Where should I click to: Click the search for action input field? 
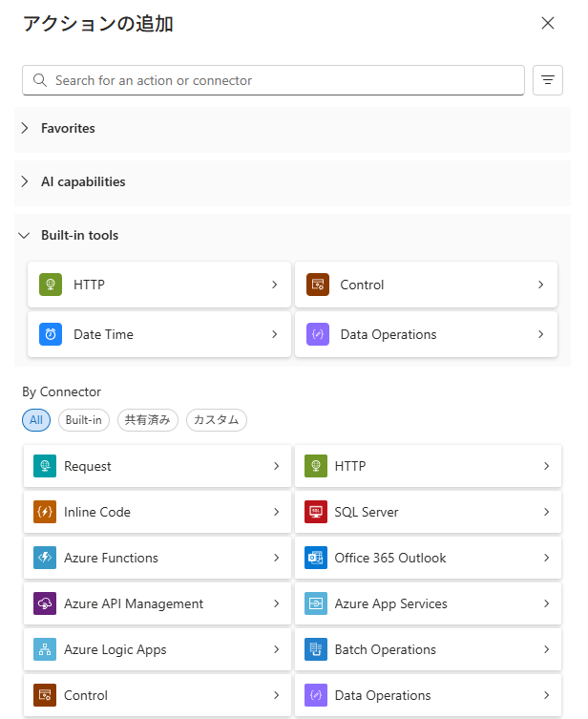click(273, 80)
